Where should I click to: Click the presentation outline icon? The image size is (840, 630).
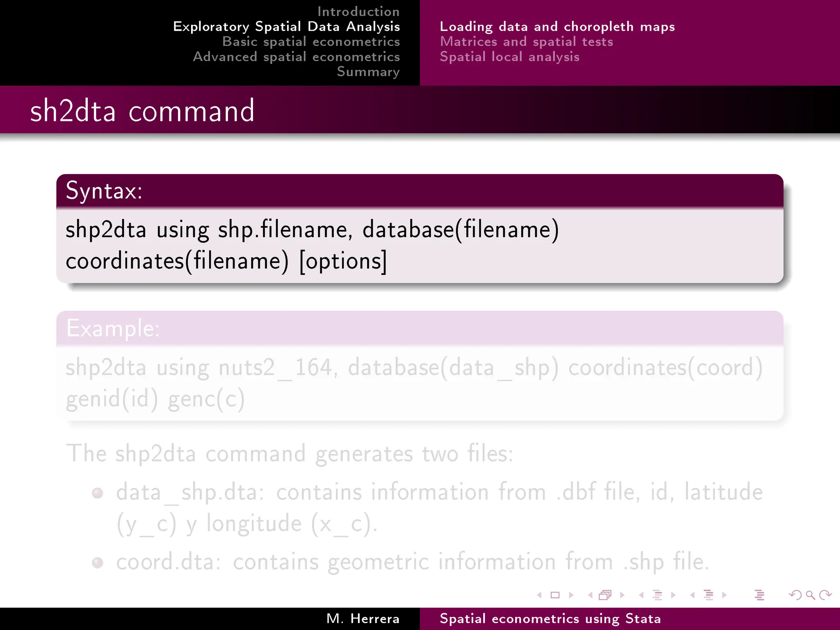[x=759, y=595]
